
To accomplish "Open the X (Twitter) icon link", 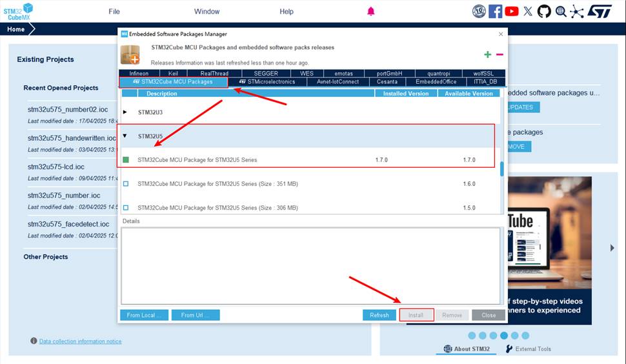I will click(x=528, y=11).
